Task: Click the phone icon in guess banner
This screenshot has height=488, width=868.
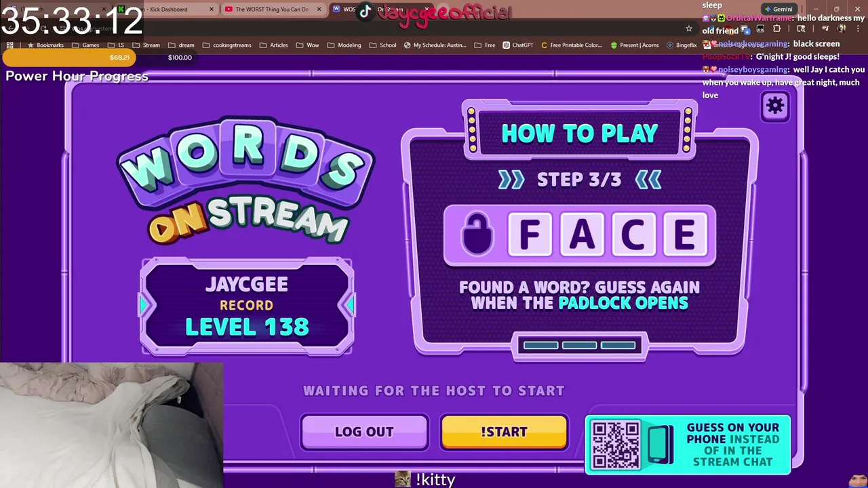Action: 660,445
